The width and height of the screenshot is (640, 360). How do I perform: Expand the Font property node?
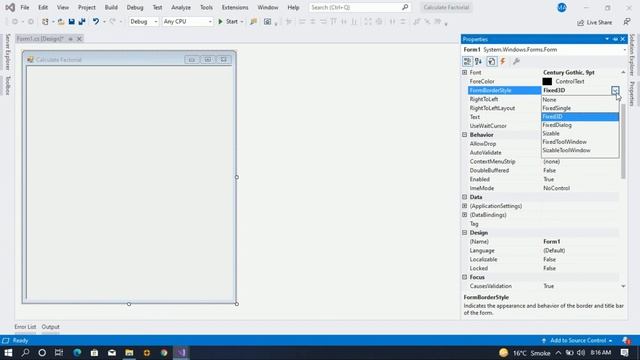click(x=464, y=72)
